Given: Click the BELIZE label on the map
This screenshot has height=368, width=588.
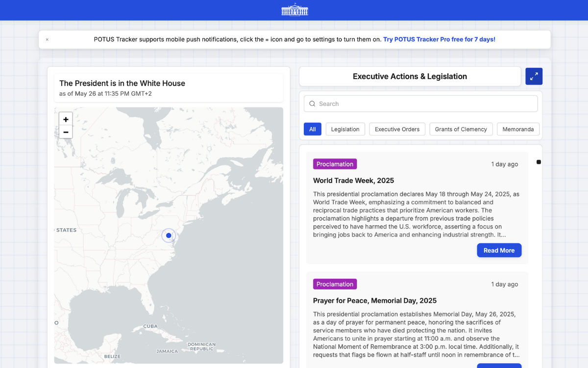Looking at the screenshot, I should (112, 356).
